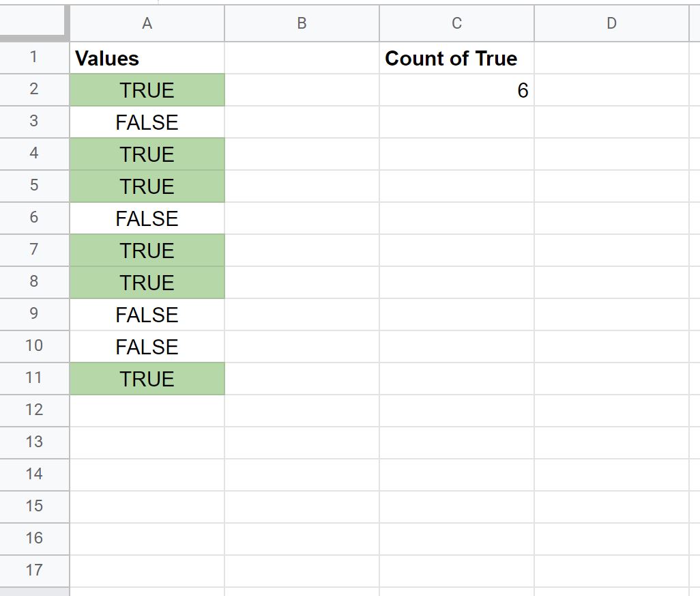Select row 10 header
The image size is (700, 596).
(x=34, y=346)
